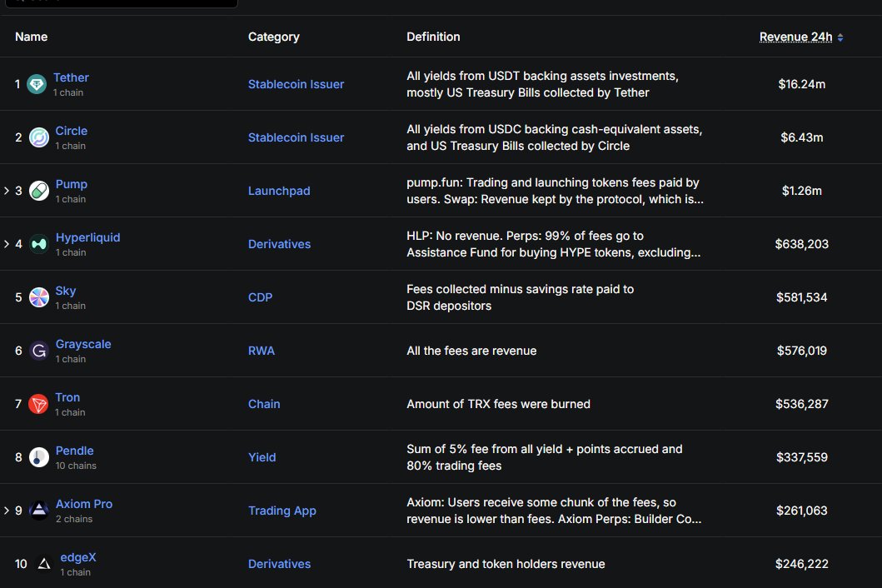The image size is (882, 588).
Task: Click the edgeX logo icon
Action: point(44,564)
